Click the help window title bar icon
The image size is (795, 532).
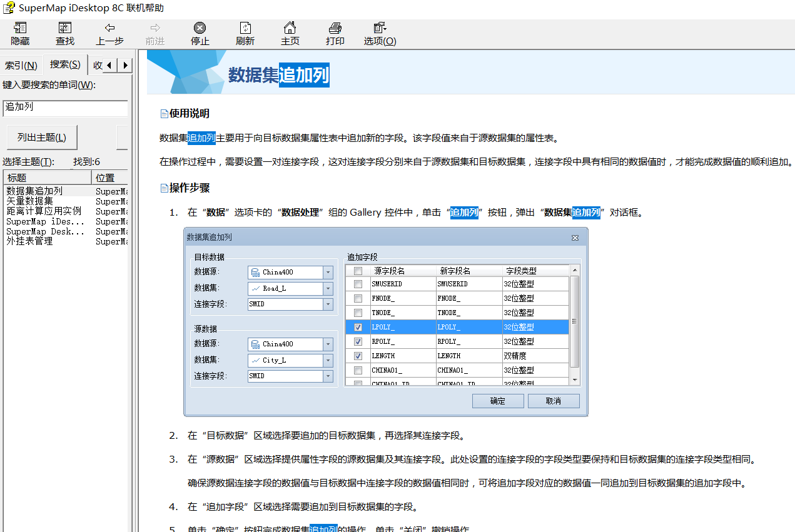point(9,8)
